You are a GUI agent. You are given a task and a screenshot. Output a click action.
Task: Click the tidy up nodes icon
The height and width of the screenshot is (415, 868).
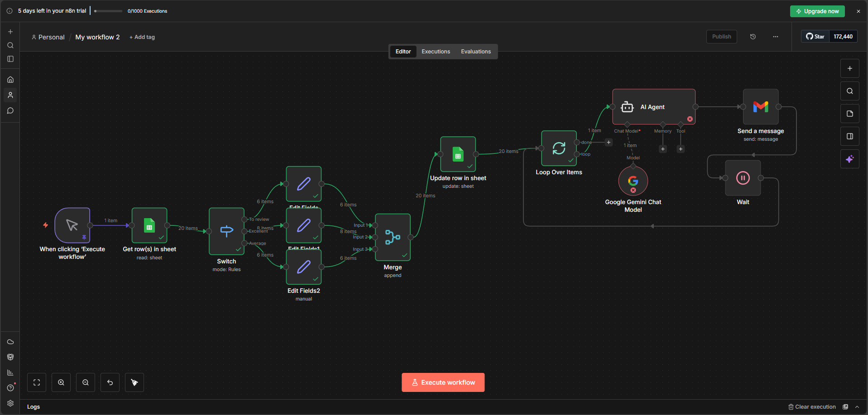[x=134, y=382]
